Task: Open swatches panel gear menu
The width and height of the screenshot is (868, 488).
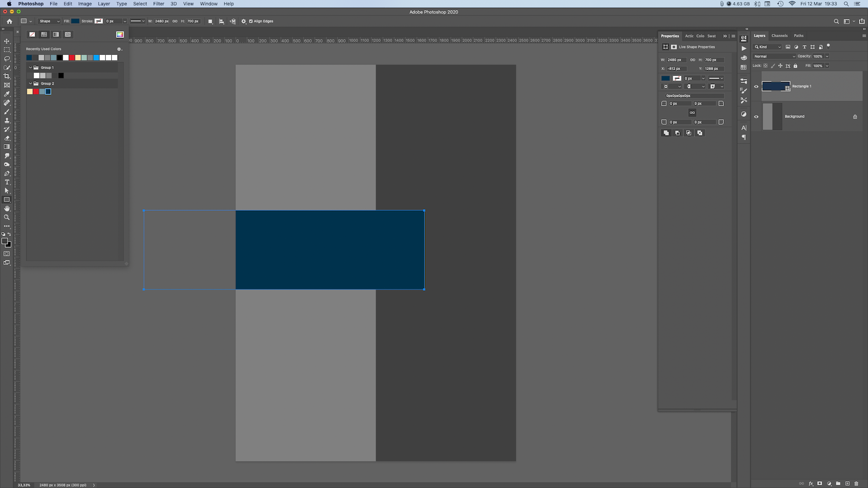Action: point(119,49)
